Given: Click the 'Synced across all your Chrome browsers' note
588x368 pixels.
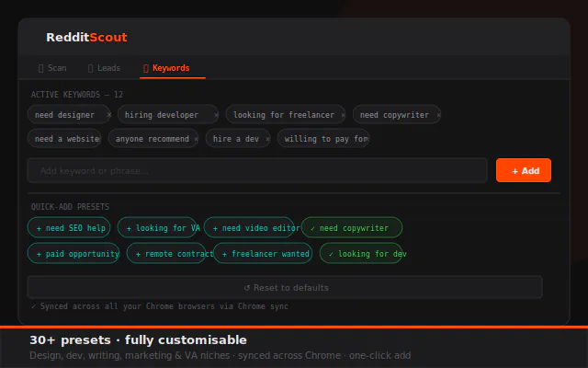Looking at the screenshot, I should pos(160,306).
